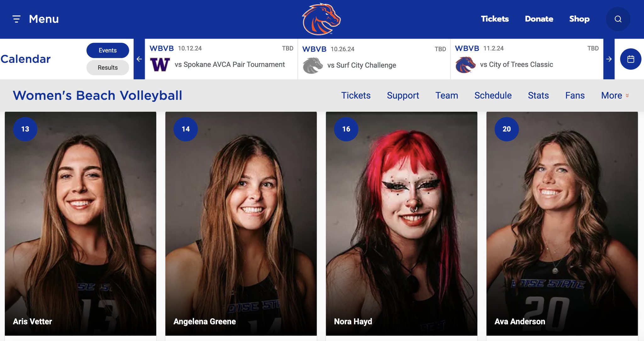This screenshot has width=644, height=341.
Task: Click the gray bronco logo for Surf City
Action: (313, 65)
